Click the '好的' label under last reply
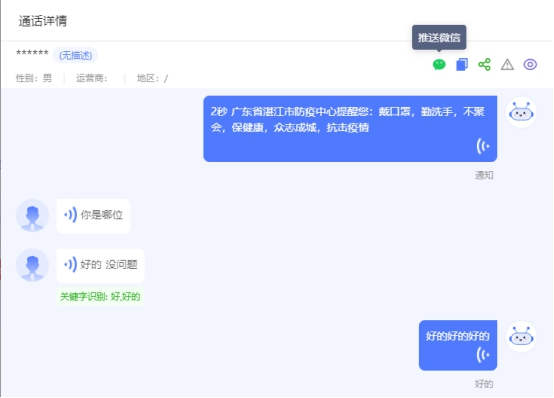The height and width of the screenshot is (398, 554). pos(484,384)
